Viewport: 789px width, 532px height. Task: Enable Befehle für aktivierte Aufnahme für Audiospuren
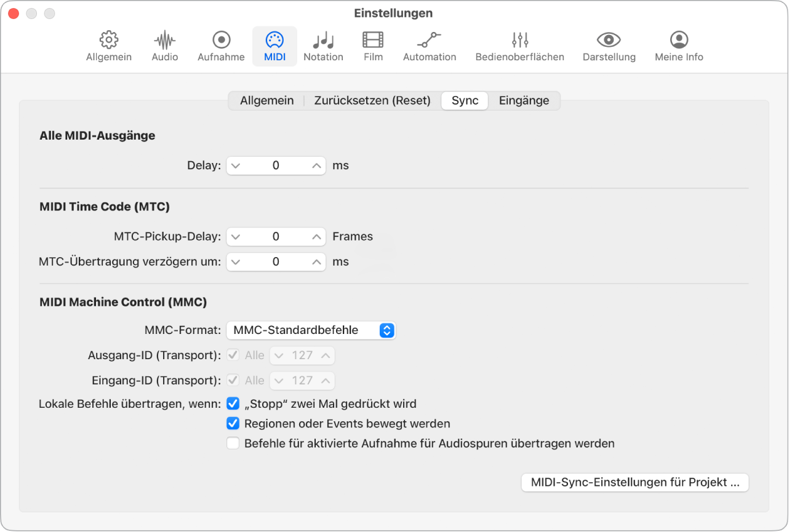coord(233,443)
